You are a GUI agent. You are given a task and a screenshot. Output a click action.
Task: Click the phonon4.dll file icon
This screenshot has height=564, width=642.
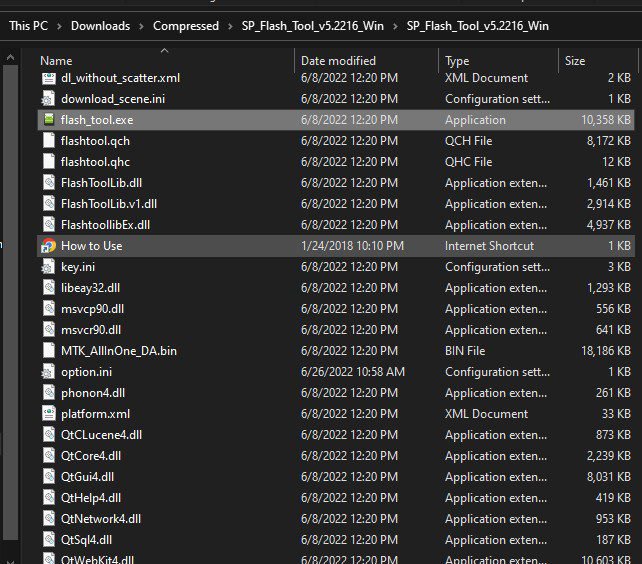[49, 392]
